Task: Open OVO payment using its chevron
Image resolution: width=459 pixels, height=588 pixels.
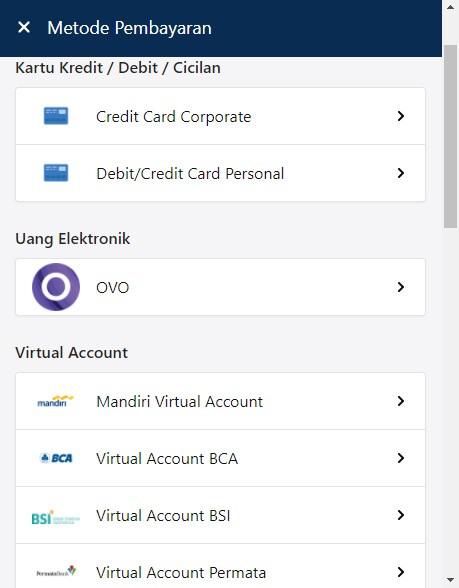Action: (400, 287)
